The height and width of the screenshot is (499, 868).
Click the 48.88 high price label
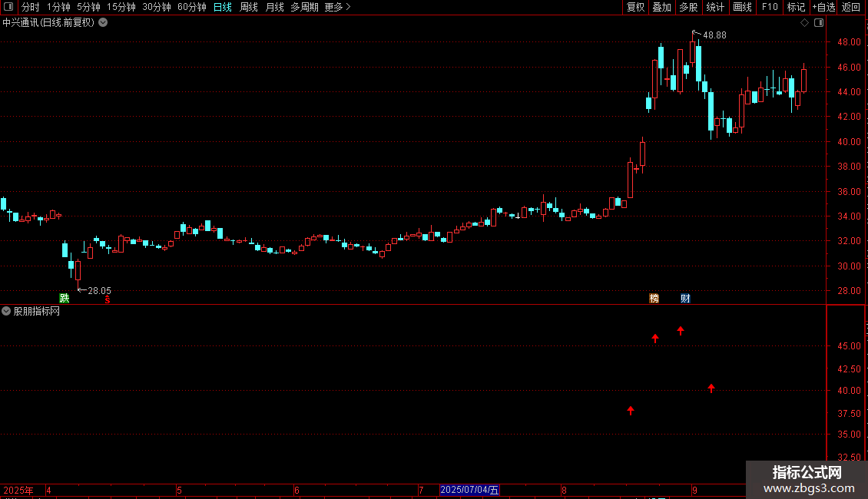click(x=714, y=35)
